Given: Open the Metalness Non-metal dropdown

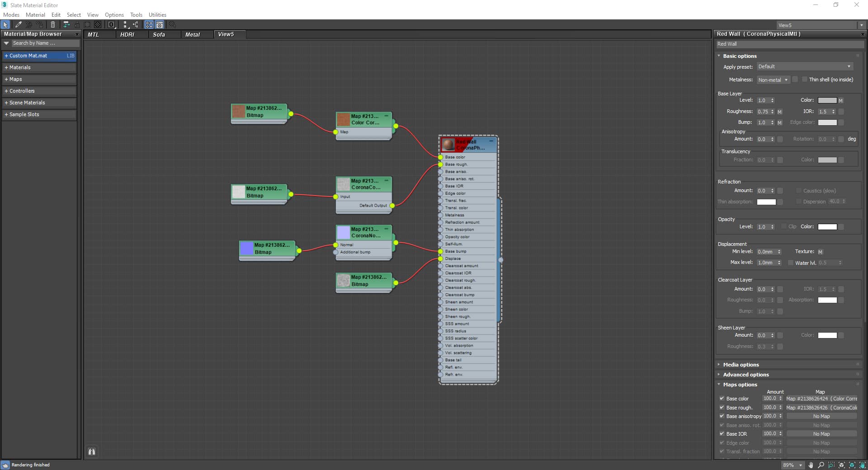Looking at the screenshot, I should (773, 80).
